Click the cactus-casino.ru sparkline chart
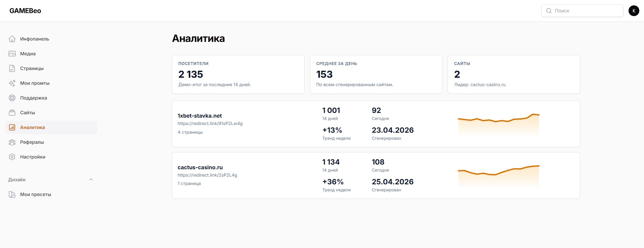644x248 pixels. coord(499,176)
